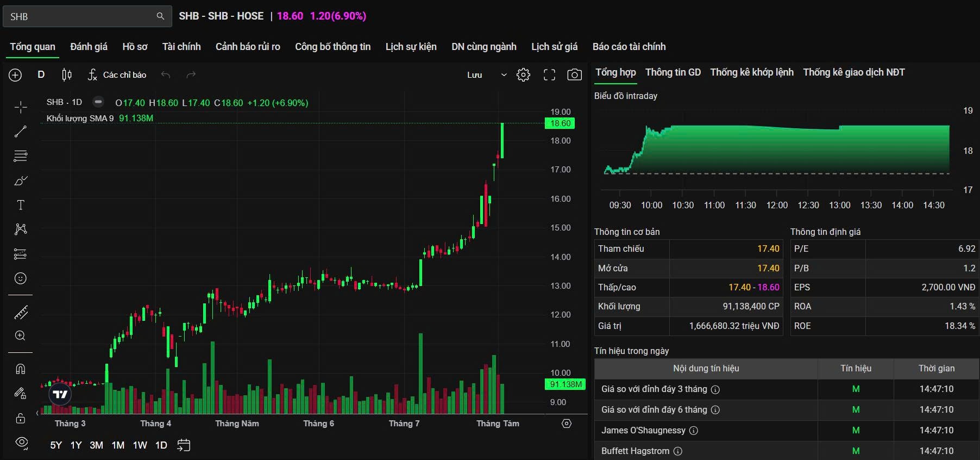Click the Nội dung tín hiệu column header
This screenshot has height=460, width=980.
click(x=706, y=369)
